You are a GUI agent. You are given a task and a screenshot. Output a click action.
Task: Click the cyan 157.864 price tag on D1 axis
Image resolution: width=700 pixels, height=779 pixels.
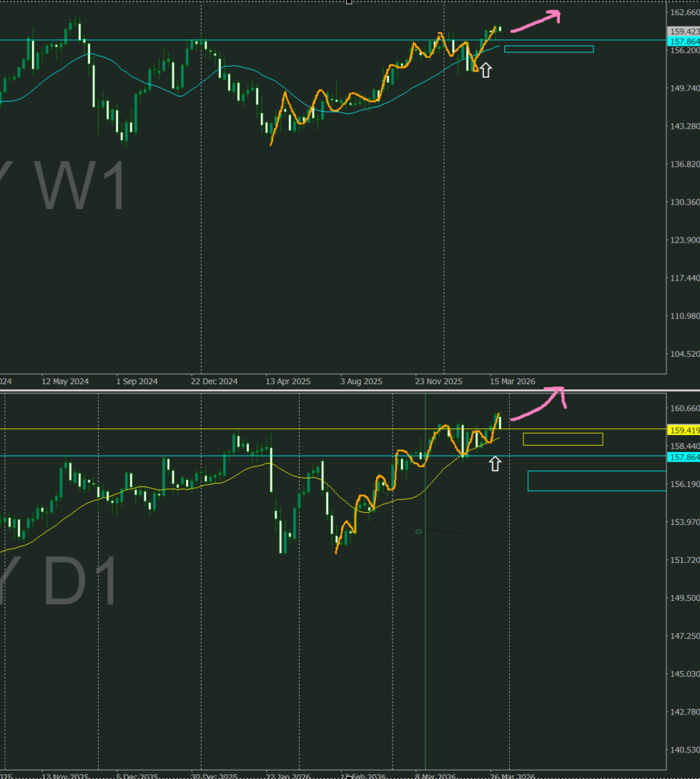pyautogui.click(x=682, y=456)
